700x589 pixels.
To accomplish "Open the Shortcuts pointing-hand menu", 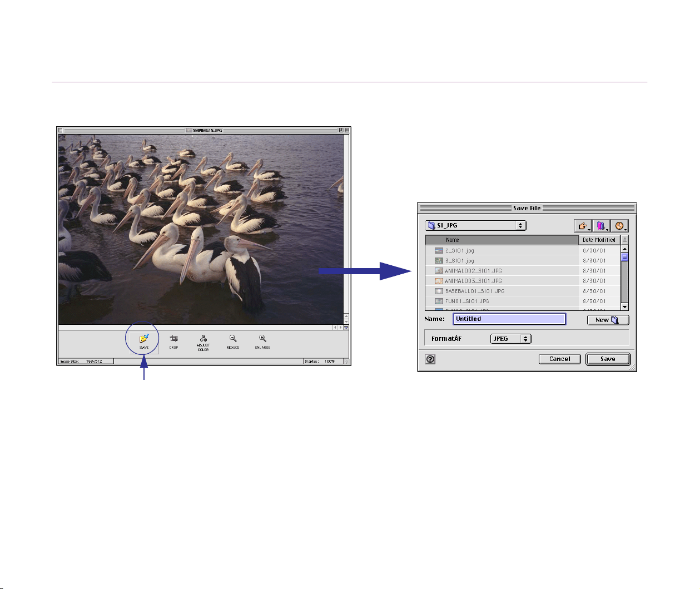I will pyautogui.click(x=583, y=226).
